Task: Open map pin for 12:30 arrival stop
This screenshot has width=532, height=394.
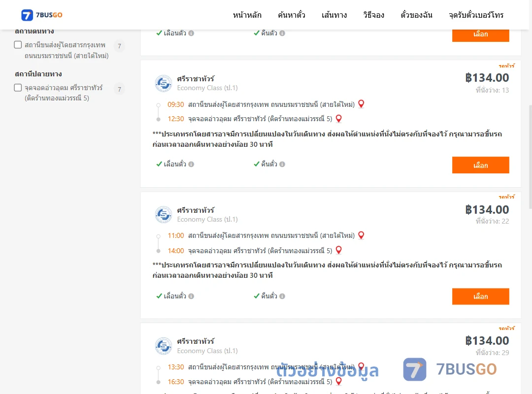Action: pos(338,118)
